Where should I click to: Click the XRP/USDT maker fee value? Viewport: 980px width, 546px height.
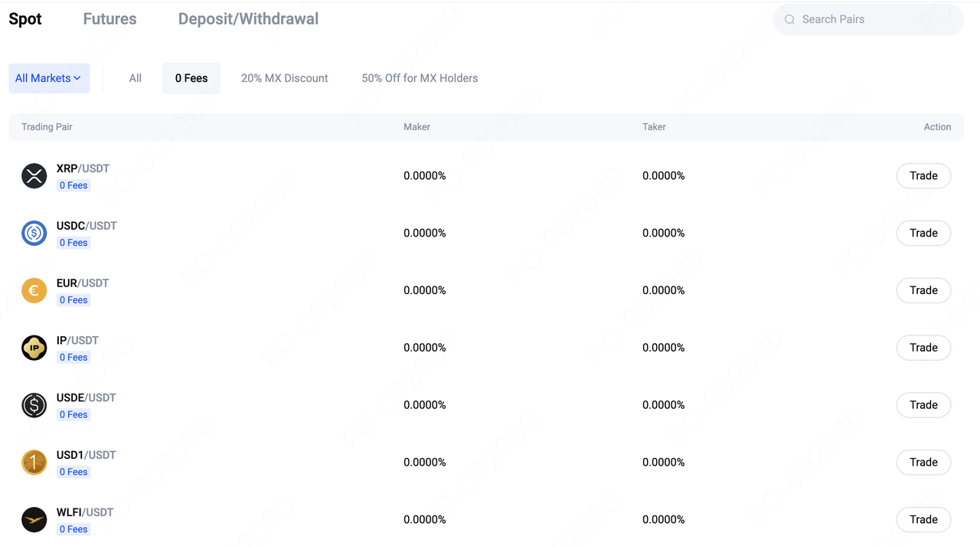[x=425, y=176]
